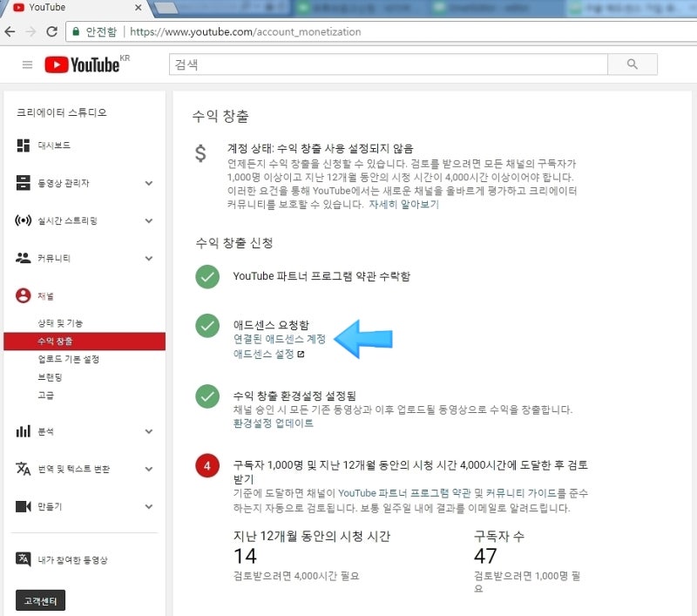Expand the 커뮤니티 section

click(149, 258)
